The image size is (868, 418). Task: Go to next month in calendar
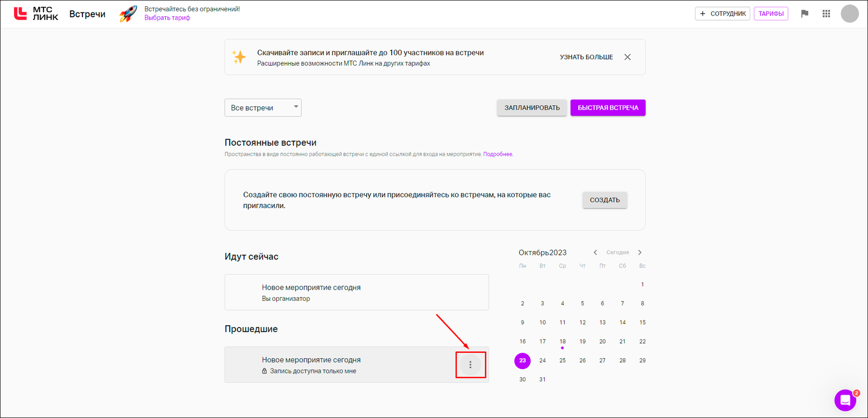coord(640,253)
